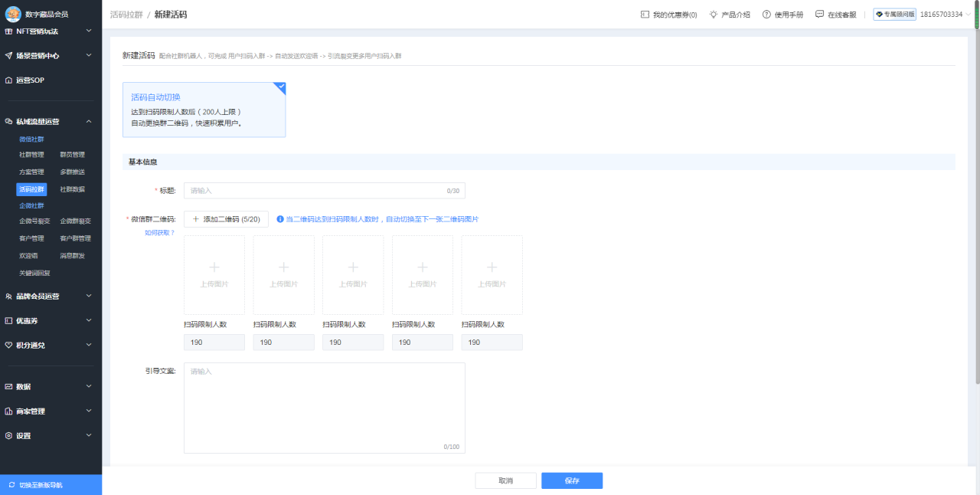Viewport: 980px width, 495px height.
Task: Expand the 品牌会员运营 sidebar menu
Action: coord(89,296)
